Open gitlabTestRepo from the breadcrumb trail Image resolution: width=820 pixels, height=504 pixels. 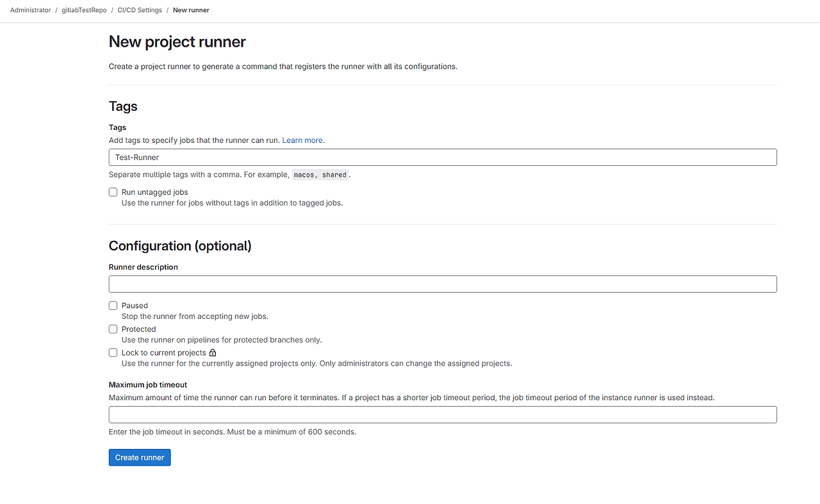83,10
